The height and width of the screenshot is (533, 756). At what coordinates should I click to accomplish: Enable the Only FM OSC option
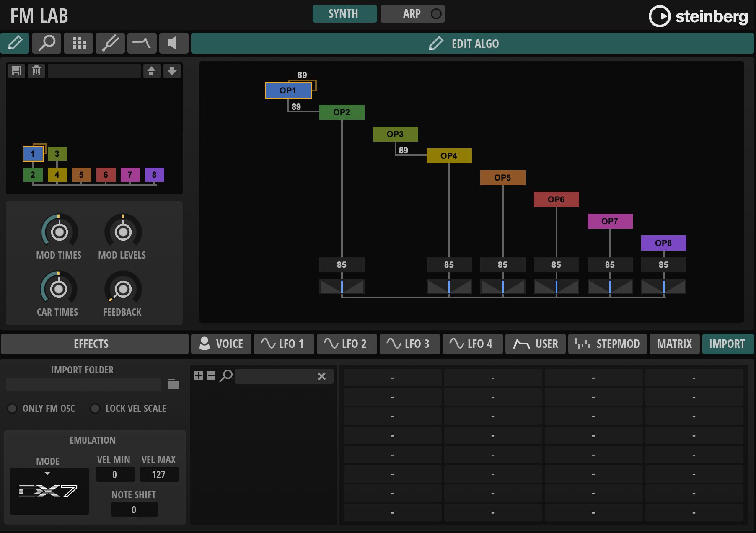12,408
